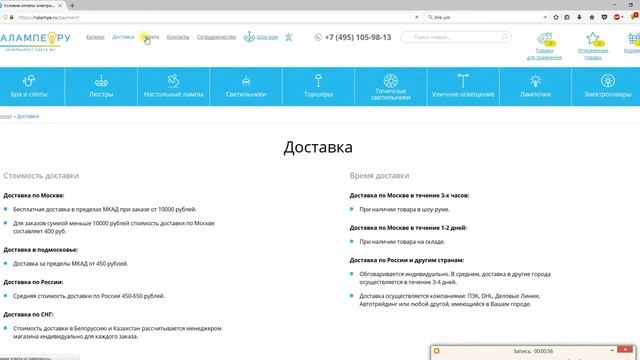
Task: Click the Доставка breadcrumb
Action: coord(28,116)
